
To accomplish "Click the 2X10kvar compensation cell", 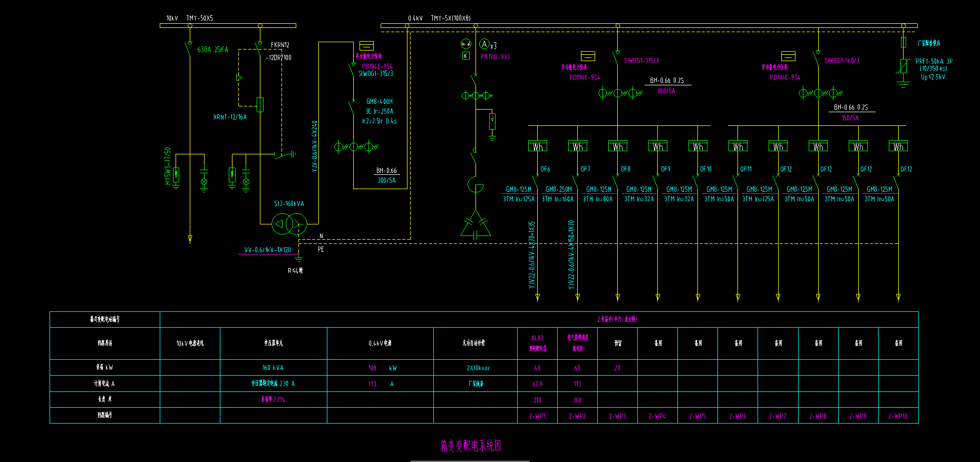I will click(475, 368).
